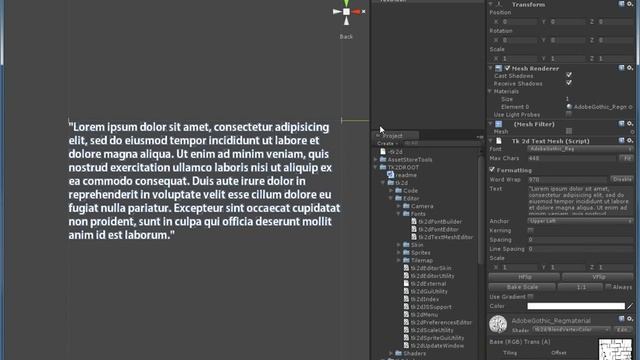Viewport: 640px width, 360px height.
Task: Open Transform component gear settings menu
Action: pyautogui.click(x=630, y=4)
